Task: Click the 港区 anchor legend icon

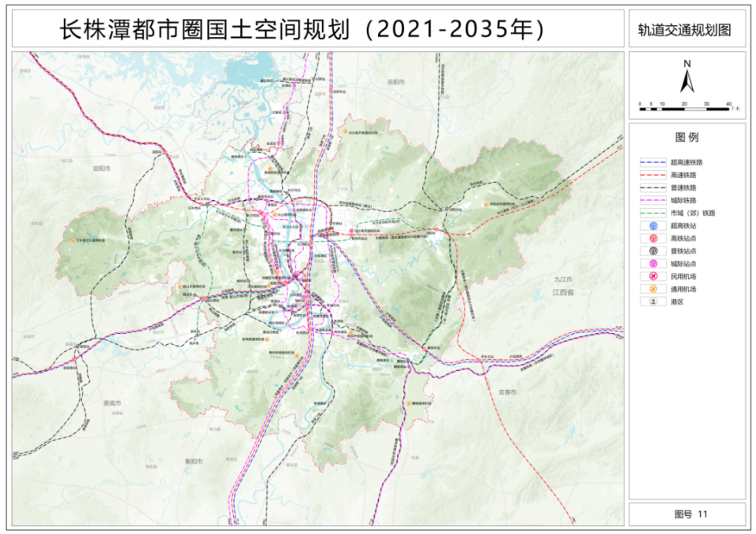Action: coord(654,302)
